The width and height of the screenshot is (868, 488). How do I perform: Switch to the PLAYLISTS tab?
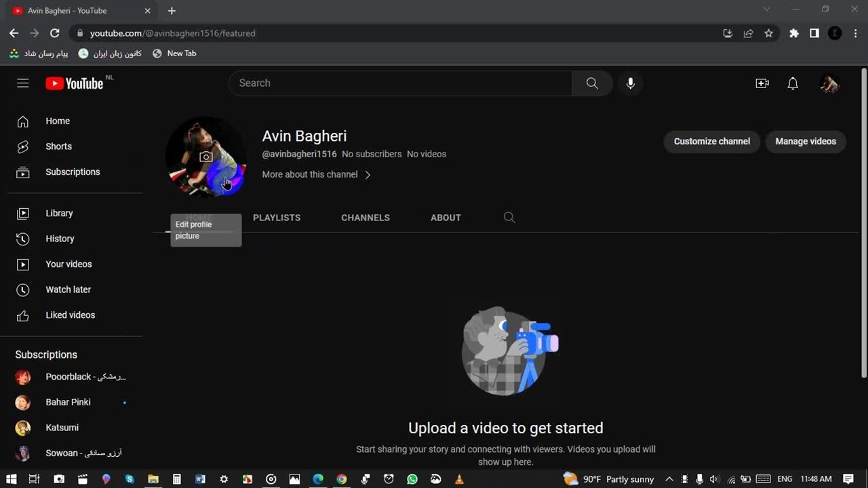point(277,218)
